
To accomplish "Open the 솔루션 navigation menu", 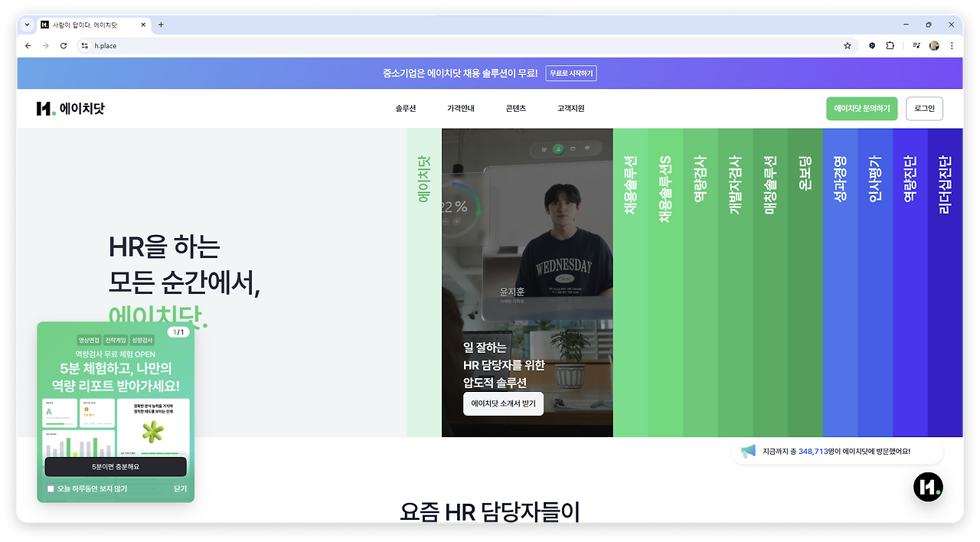I will click(x=403, y=108).
